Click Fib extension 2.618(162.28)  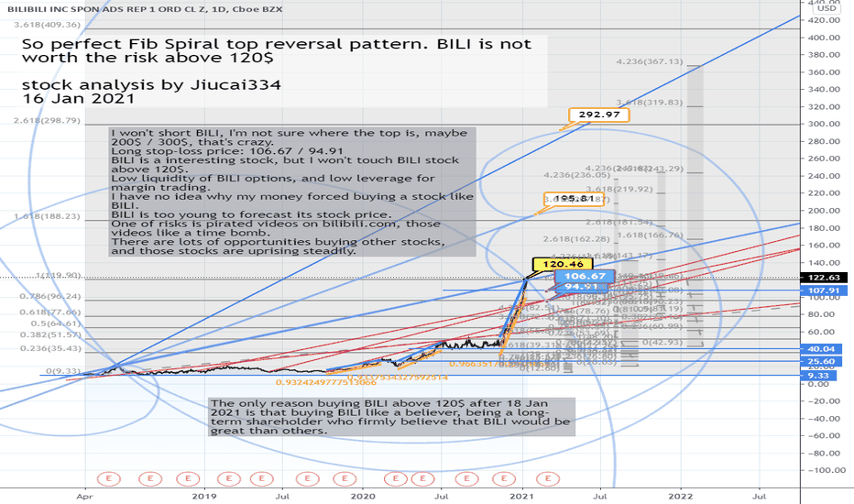(576, 238)
